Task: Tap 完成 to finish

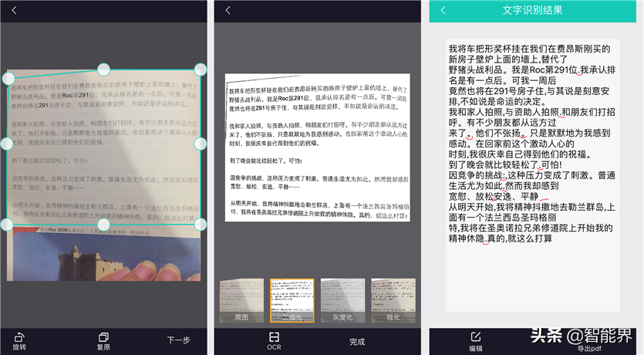Action: 357,342
